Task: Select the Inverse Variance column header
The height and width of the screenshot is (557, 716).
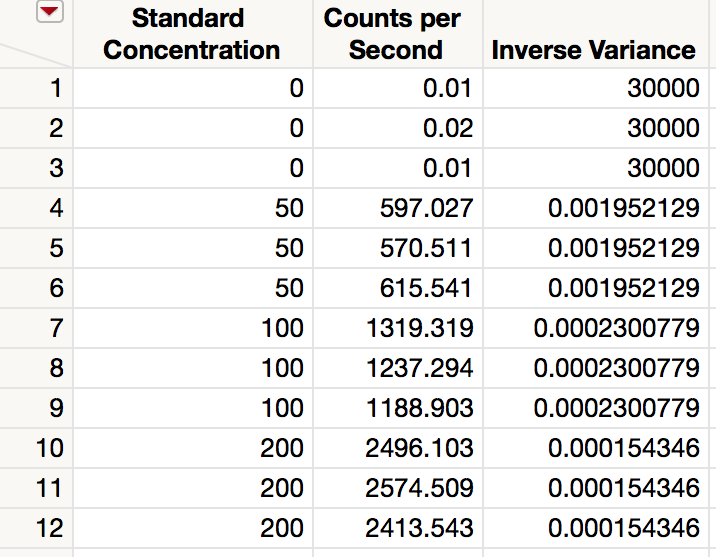Action: (x=594, y=50)
